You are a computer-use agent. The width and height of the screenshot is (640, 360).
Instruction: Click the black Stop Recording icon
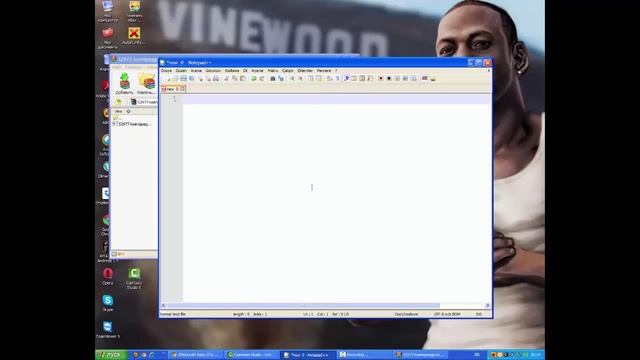[389, 78]
